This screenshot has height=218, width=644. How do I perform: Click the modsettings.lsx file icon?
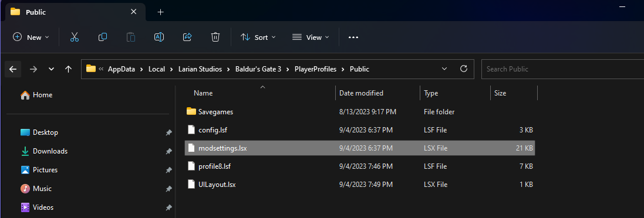point(191,148)
